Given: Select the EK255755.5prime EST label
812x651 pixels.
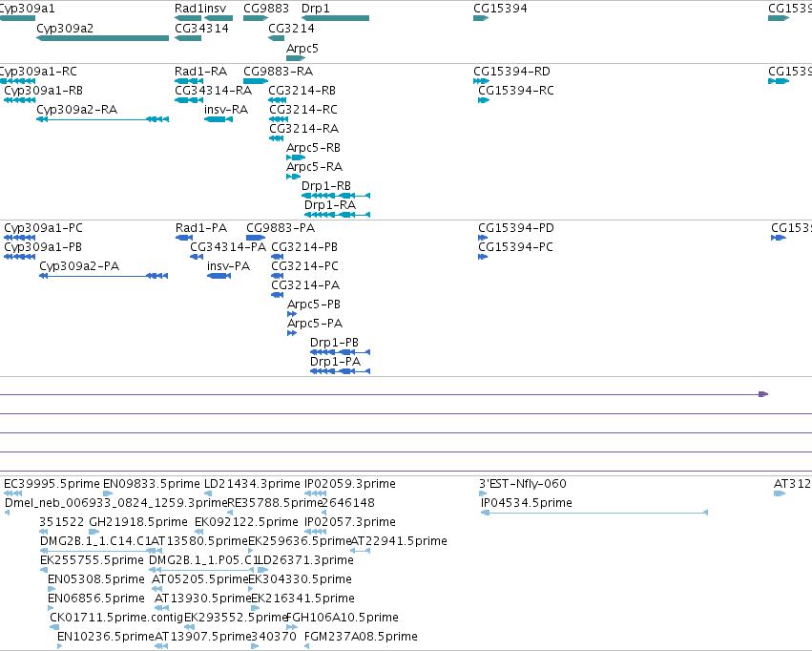Looking at the screenshot, I should pyautogui.click(x=92, y=560).
